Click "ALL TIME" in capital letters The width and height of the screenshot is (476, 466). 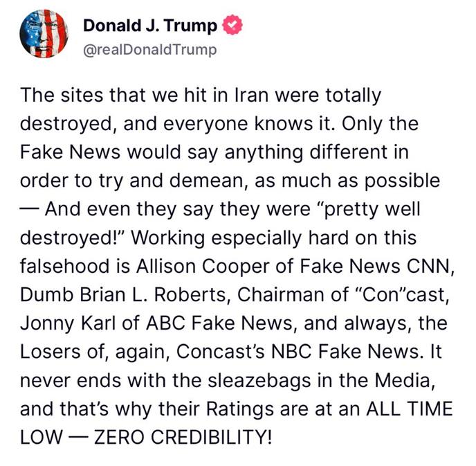[410, 409]
